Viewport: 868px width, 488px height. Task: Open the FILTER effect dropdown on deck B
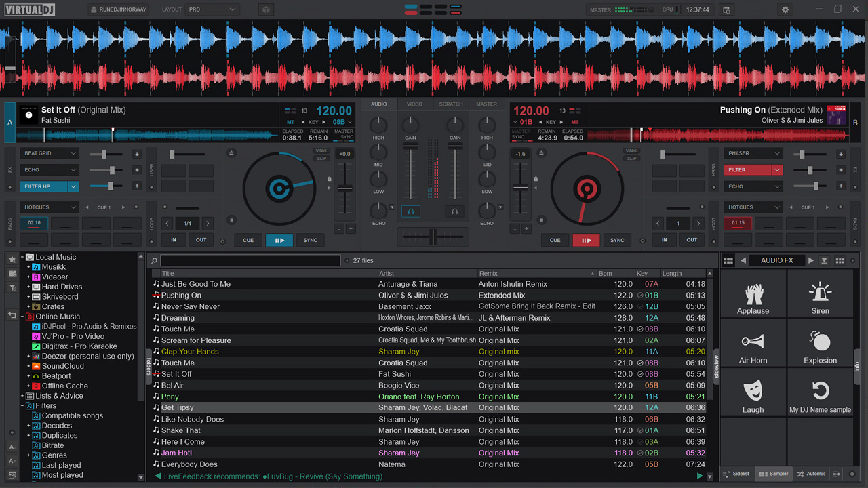[776, 169]
